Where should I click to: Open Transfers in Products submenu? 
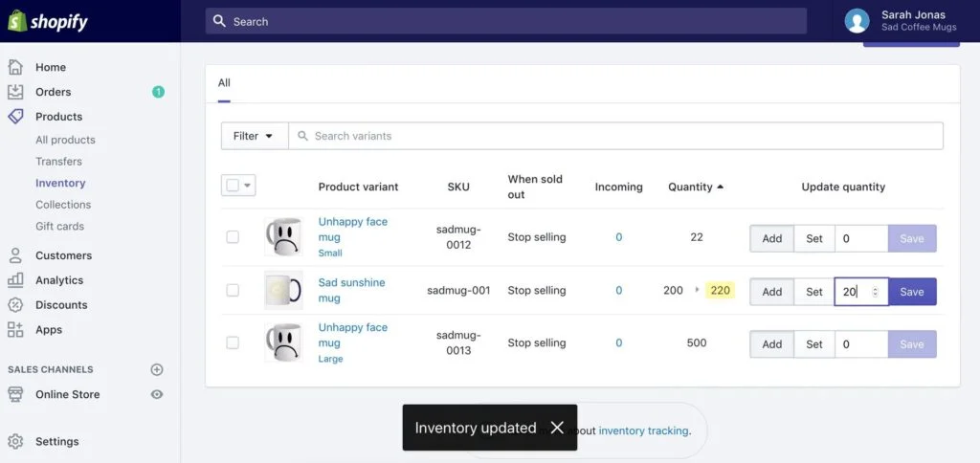tap(58, 162)
